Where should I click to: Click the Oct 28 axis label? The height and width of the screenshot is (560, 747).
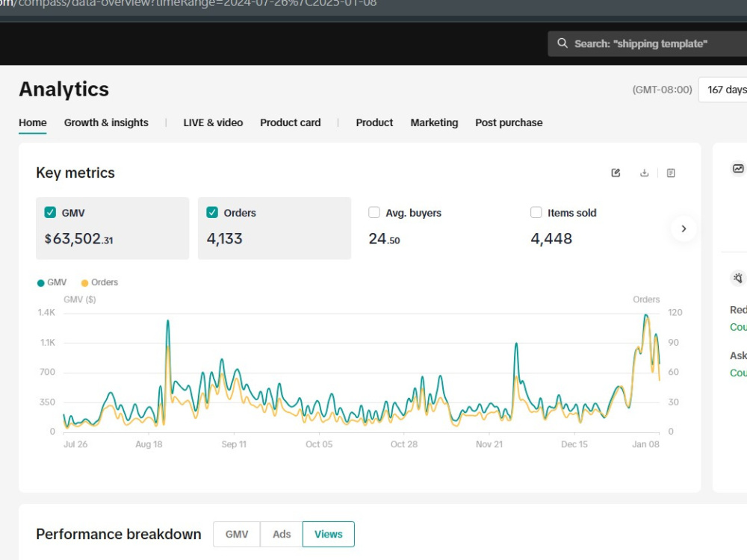click(404, 444)
